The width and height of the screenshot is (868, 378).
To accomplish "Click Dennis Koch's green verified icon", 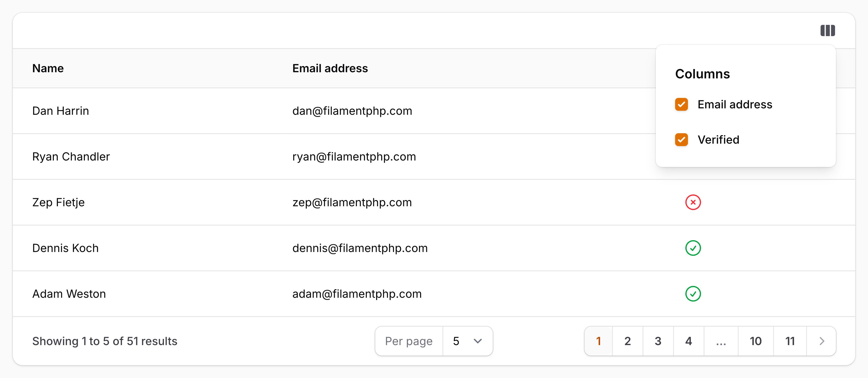I will click(693, 248).
